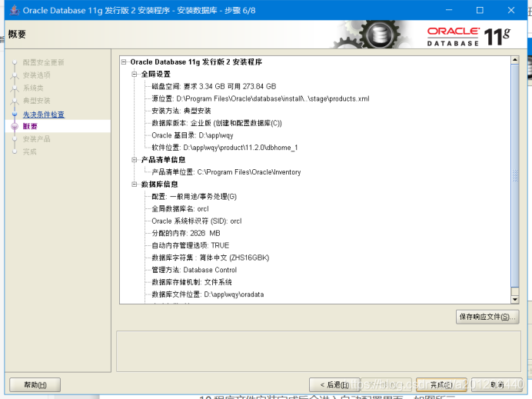
Task: Collapse the Oracle Database 11g root tree node
Action: point(124,62)
